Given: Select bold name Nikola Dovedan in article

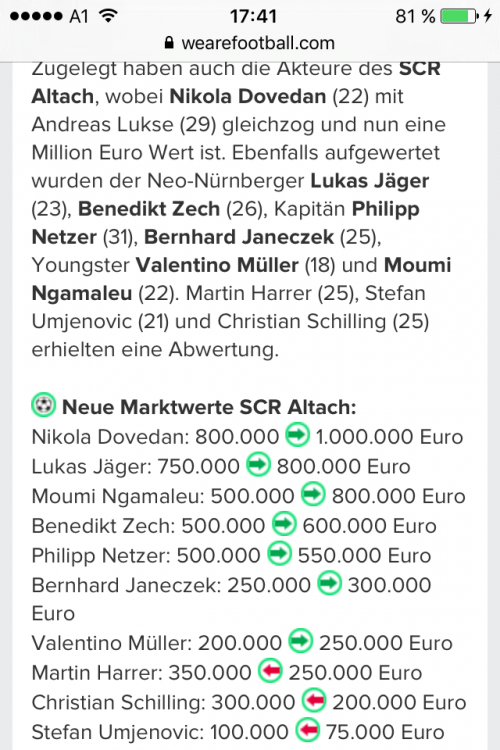Looking at the screenshot, I should click(248, 96).
